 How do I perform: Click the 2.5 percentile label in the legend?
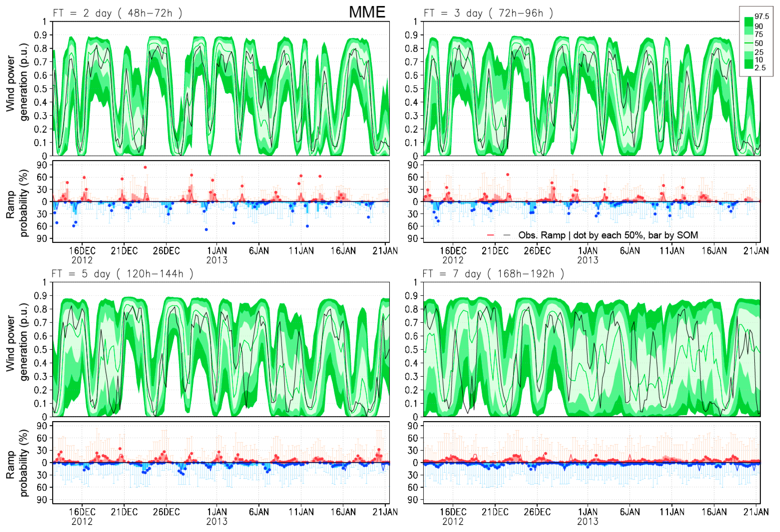click(760, 68)
